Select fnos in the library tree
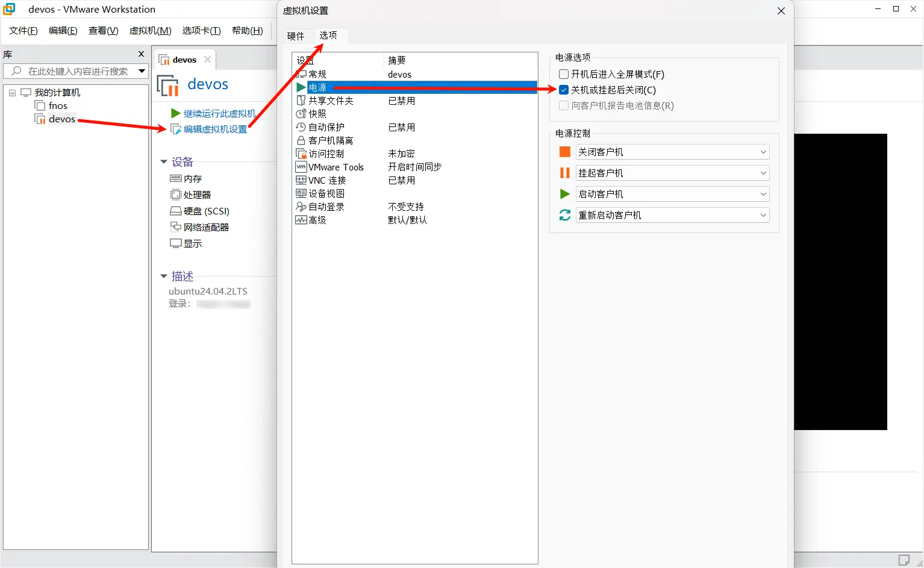 tap(58, 106)
